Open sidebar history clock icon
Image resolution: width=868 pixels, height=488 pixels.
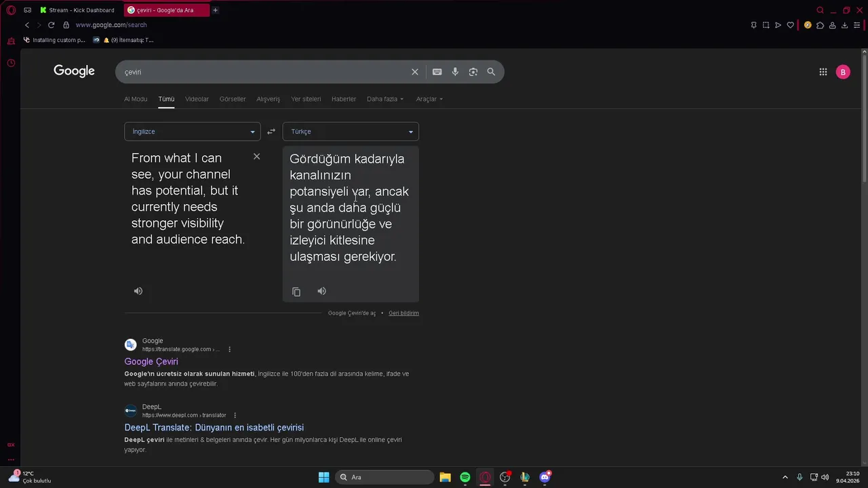tap(11, 63)
